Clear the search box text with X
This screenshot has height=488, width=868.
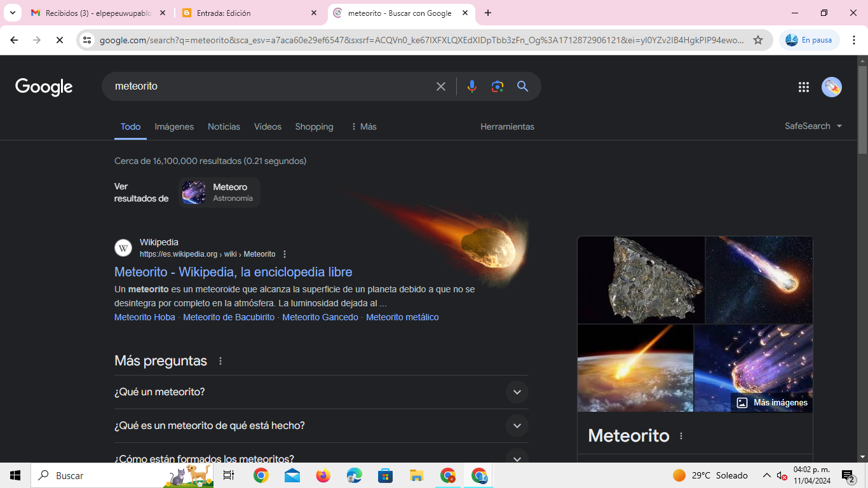point(441,86)
